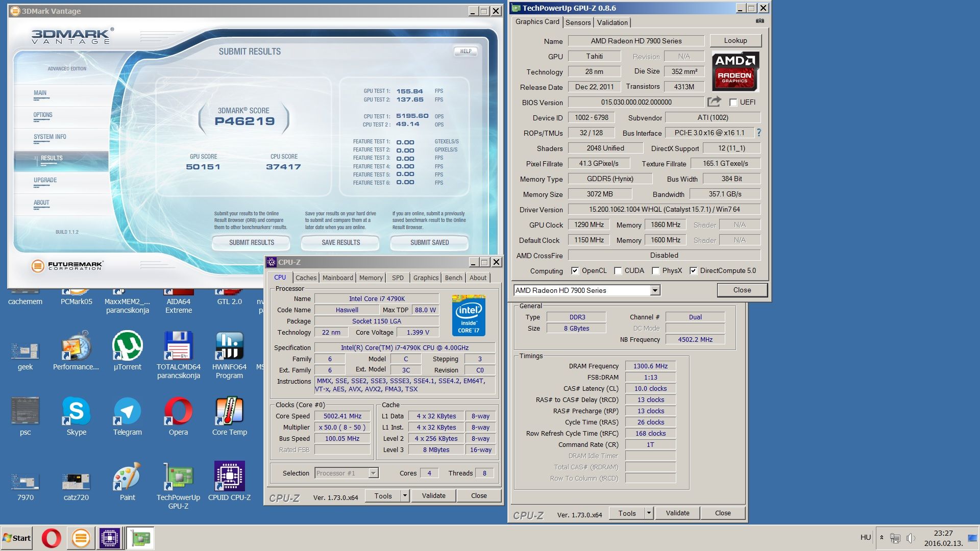Enable the UEFI checkbox

733,103
